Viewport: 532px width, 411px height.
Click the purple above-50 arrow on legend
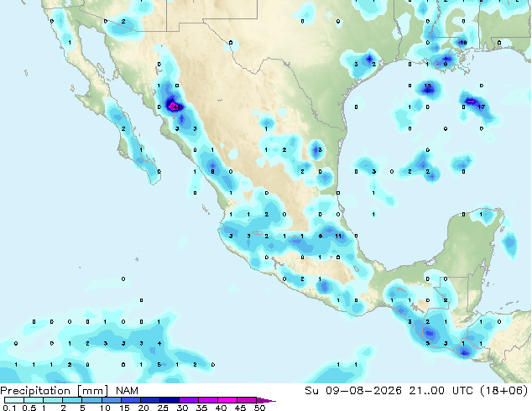click(266, 400)
